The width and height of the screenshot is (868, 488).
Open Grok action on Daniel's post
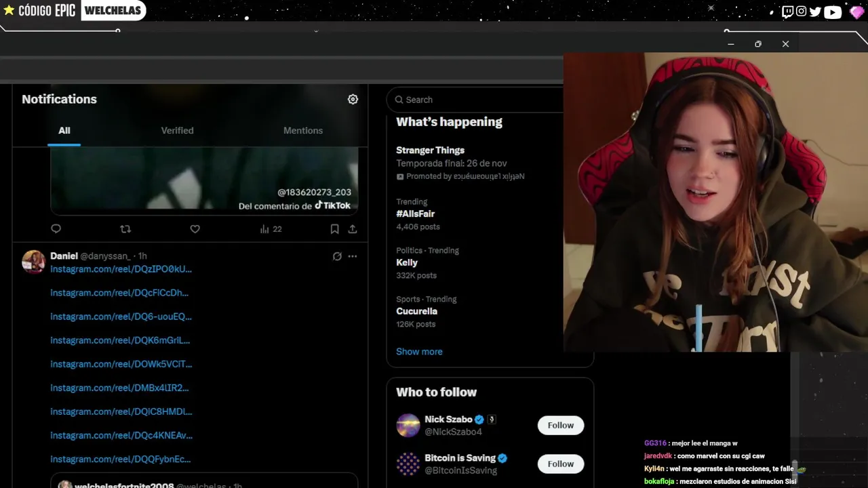click(337, 256)
